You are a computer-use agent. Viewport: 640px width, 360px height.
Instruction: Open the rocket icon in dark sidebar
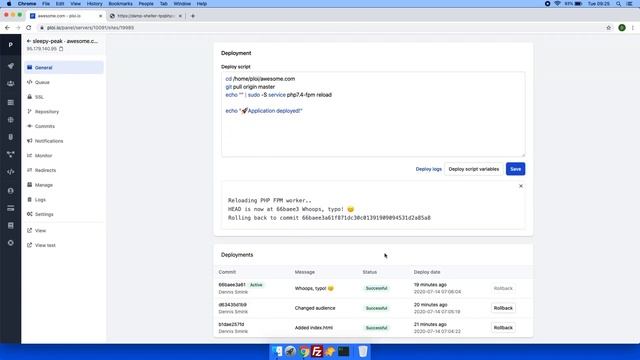click(x=11, y=66)
